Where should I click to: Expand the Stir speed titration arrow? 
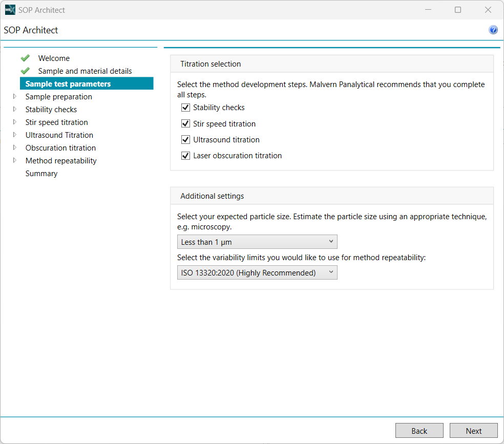point(15,122)
